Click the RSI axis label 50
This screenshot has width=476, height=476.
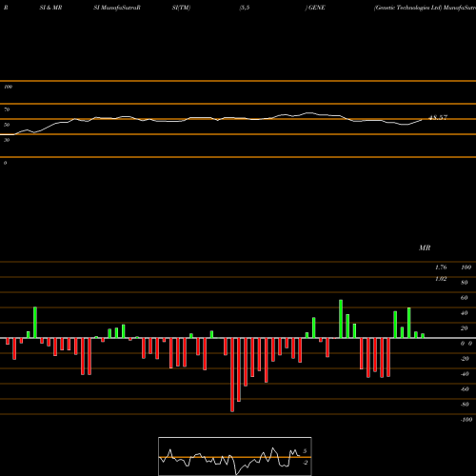(x=7, y=125)
